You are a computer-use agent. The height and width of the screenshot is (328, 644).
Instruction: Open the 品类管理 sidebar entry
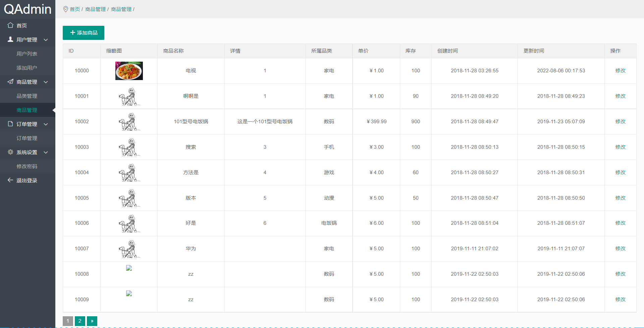pos(27,96)
